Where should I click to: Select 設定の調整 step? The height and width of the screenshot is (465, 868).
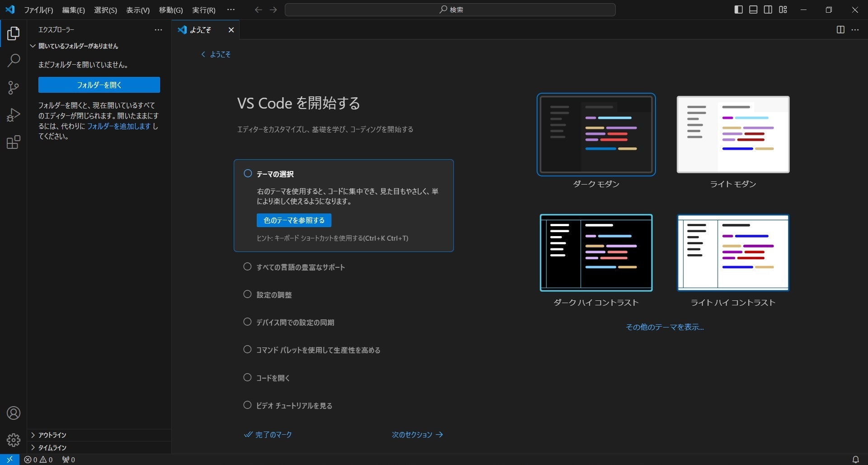268,295
